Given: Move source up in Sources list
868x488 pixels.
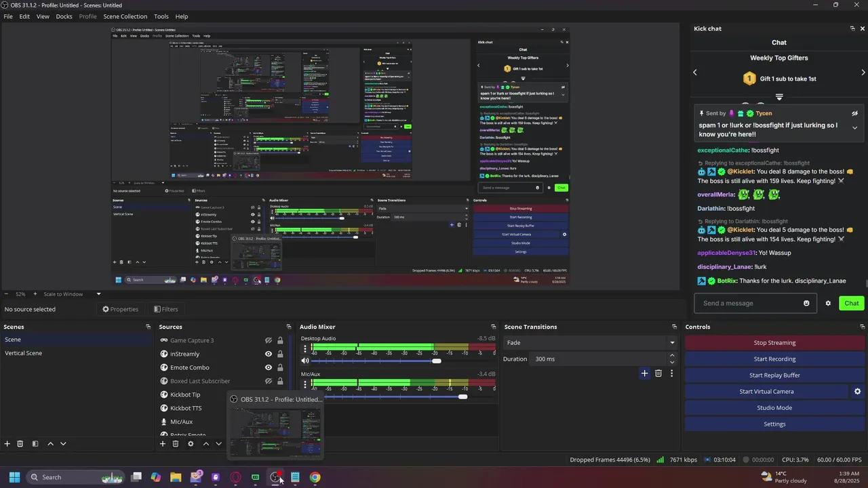Looking at the screenshot, I should point(206,444).
